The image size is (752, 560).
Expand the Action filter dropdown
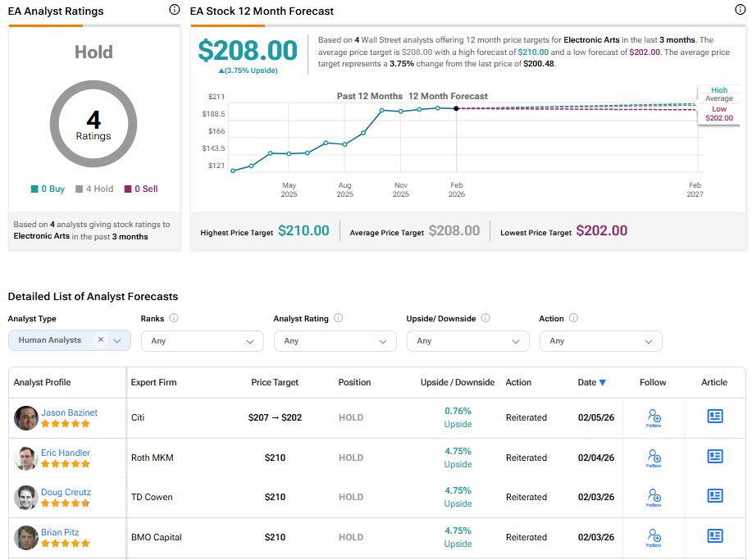pos(600,341)
